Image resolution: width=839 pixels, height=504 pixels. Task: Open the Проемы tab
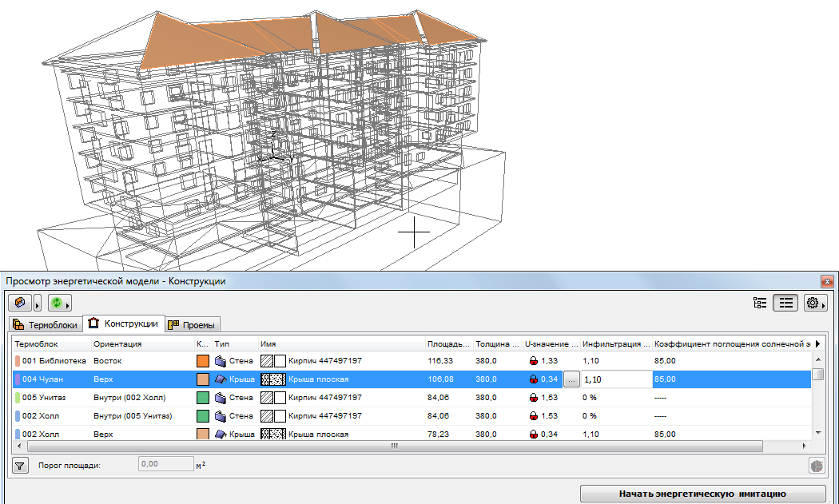pos(192,324)
